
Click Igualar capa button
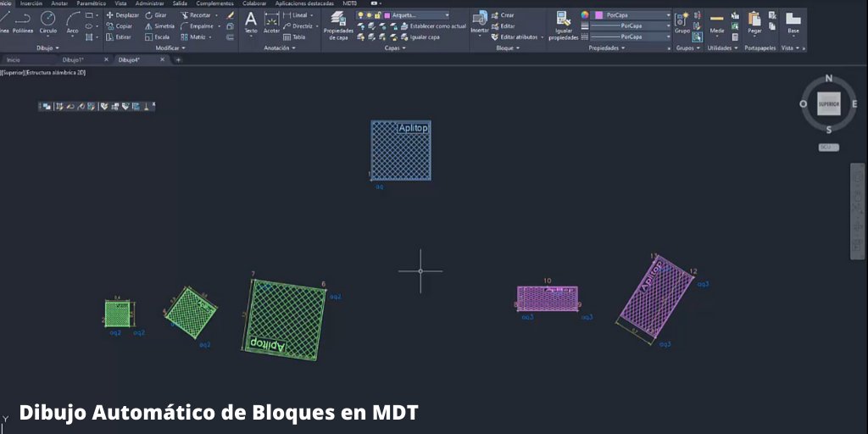(x=420, y=37)
